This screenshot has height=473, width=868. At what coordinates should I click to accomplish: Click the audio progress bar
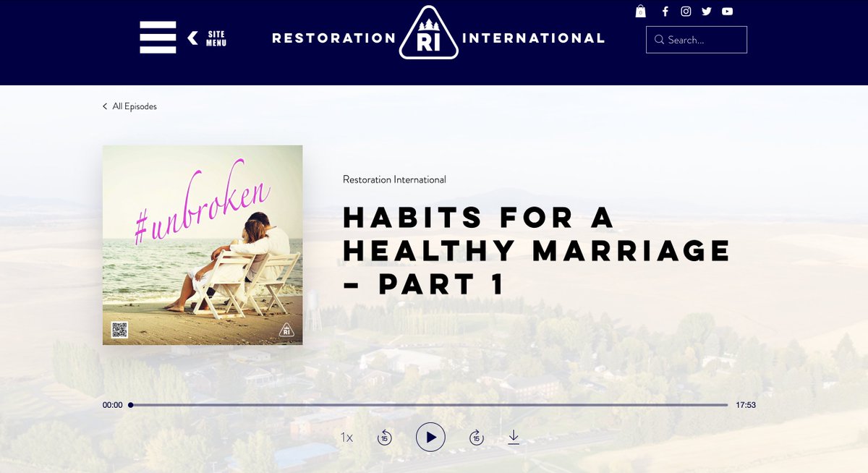429,405
